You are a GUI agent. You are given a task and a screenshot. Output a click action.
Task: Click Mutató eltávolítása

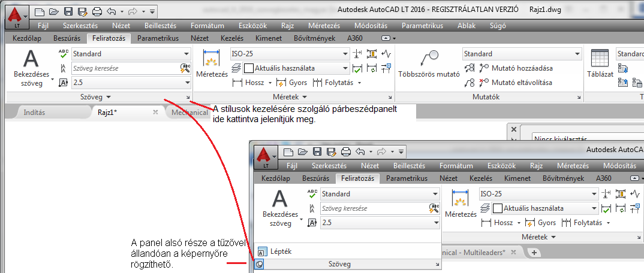(x=516, y=83)
